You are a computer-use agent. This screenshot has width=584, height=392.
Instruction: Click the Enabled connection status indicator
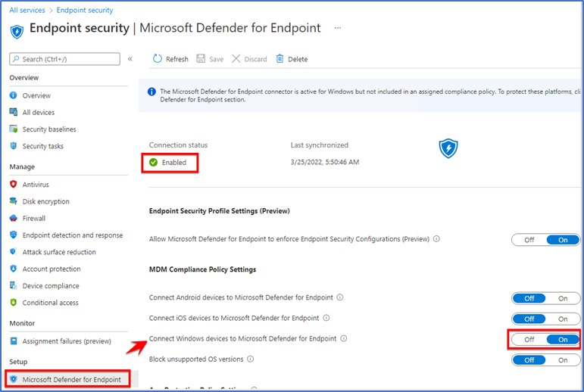[170, 162]
